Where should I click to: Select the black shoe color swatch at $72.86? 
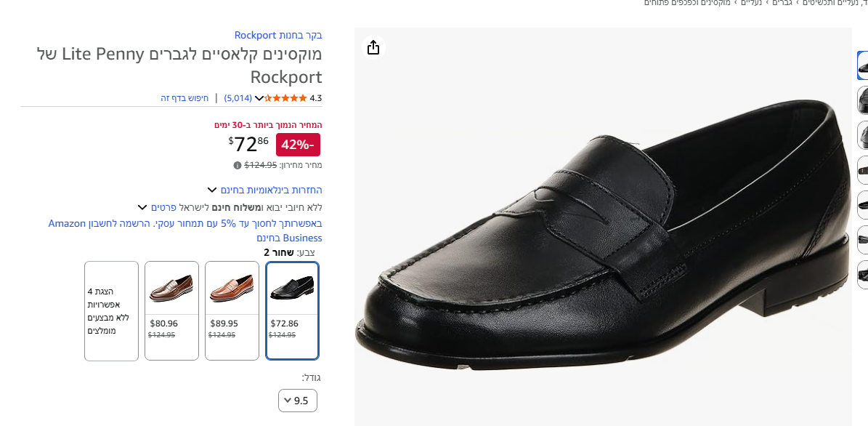point(292,310)
